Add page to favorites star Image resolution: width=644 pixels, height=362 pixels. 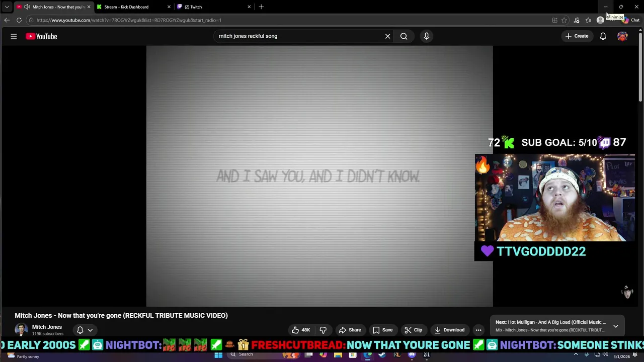[x=564, y=20]
